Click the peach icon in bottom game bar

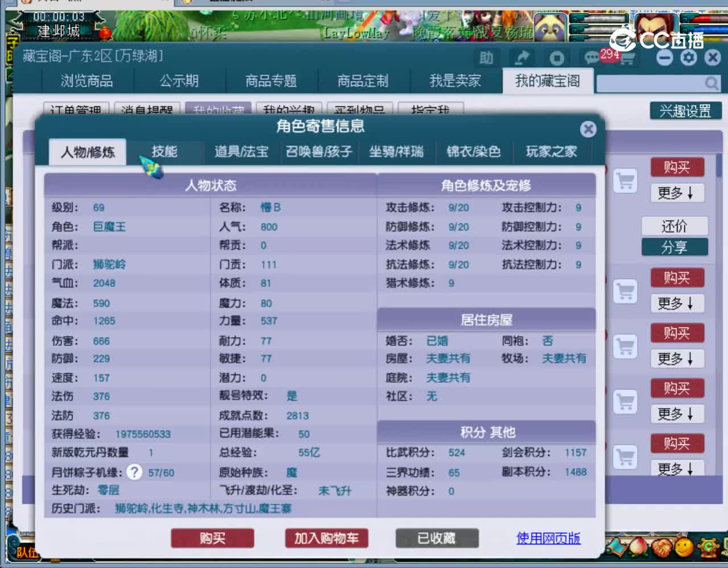(638, 548)
